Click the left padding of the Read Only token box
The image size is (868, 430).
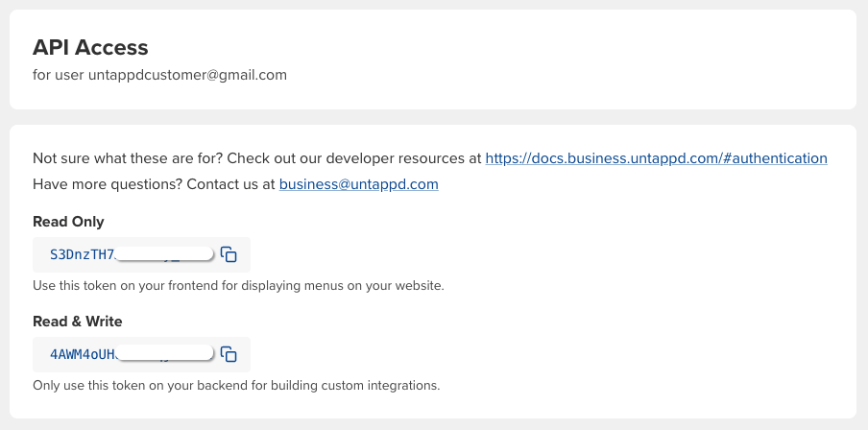pos(40,254)
